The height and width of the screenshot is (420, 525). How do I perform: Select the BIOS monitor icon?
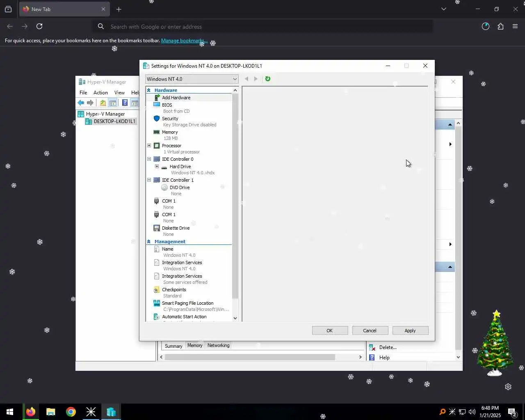click(157, 105)
